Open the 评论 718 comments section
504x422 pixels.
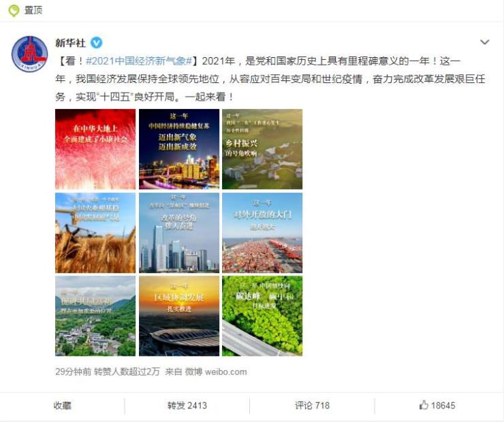[x=312, y=406]
